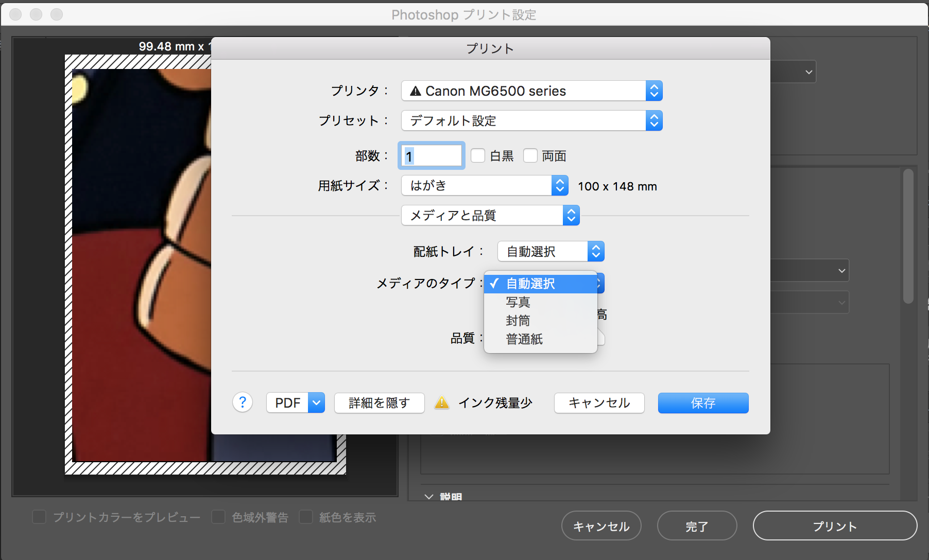Click the blue 保存 button
Viewport: 929px width, 560px height.
tap(703, 403)
